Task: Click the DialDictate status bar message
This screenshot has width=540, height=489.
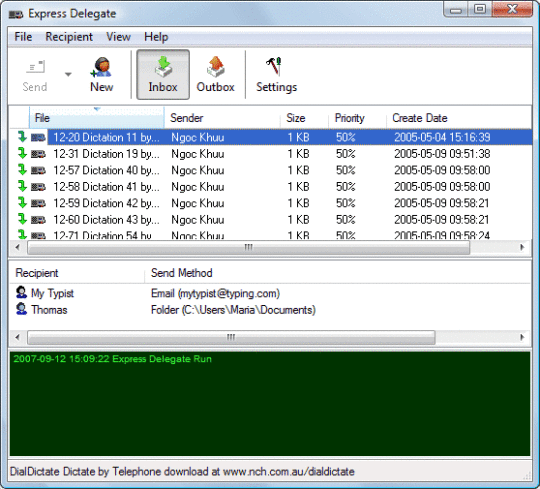Action: click(182, 472)
